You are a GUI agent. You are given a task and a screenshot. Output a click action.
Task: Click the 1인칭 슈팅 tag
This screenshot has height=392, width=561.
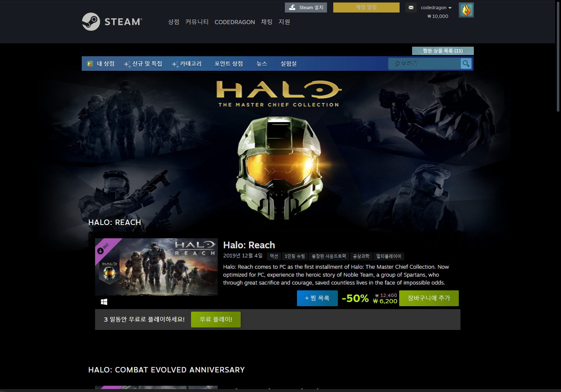coord(295,256)
